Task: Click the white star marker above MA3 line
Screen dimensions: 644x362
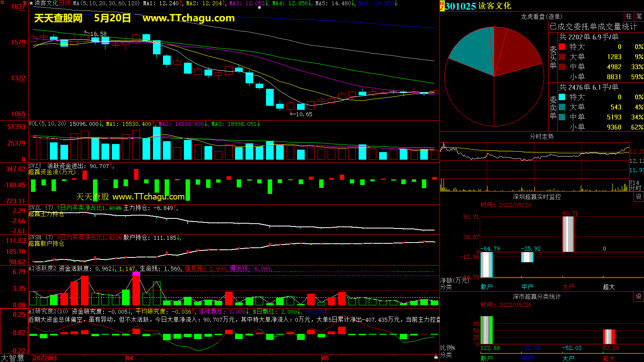Action: coord(259,7)
